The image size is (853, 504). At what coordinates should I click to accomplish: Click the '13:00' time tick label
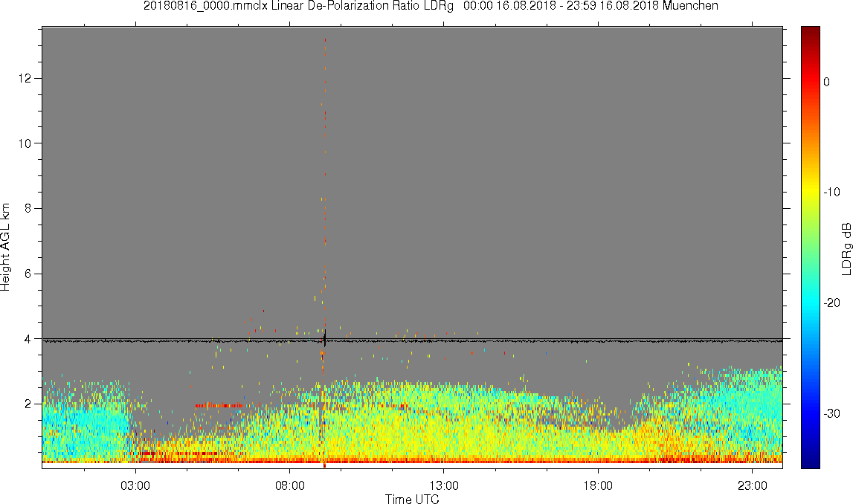coord(444,485)
